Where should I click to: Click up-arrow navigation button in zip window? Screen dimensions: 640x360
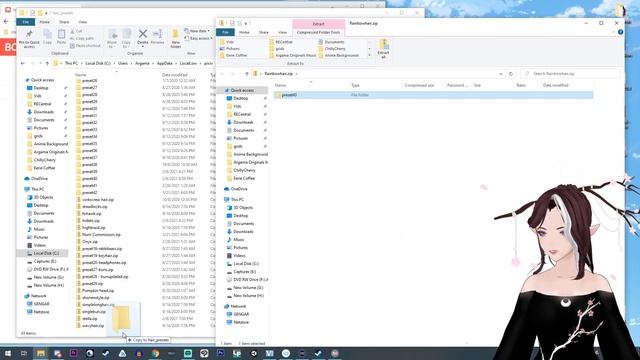(x=247, y=74)
